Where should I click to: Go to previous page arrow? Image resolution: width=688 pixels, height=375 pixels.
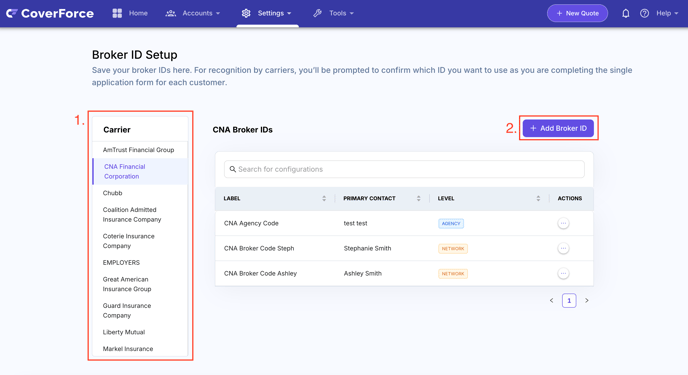click(x=552, y=300)
